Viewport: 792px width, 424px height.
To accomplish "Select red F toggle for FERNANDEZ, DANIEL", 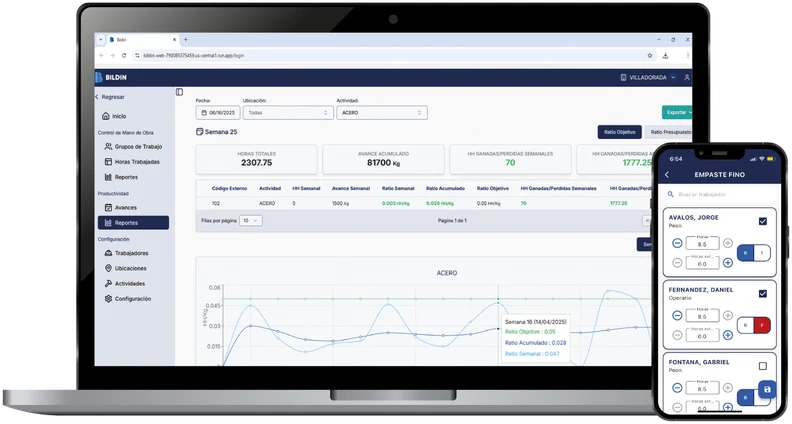I will pos(762,325).
